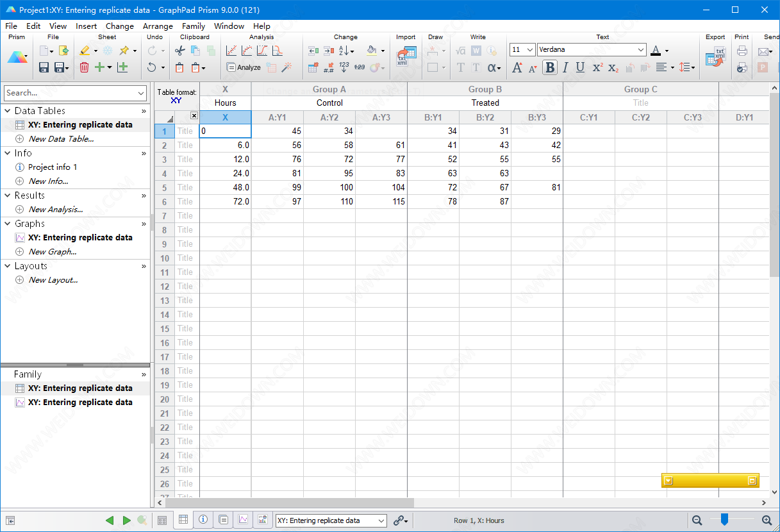Click the magic wand icon in Analysis
This screenshot has height=532, width=780.
[x=286, y=67]
